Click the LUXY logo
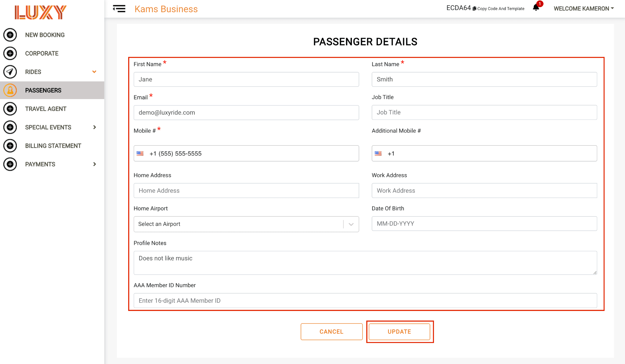Image resolution: width=625 pixels, height=364 pixels. 41,12
